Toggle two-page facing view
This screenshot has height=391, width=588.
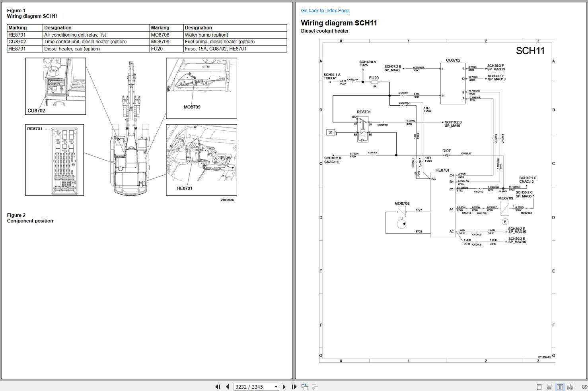560,387
